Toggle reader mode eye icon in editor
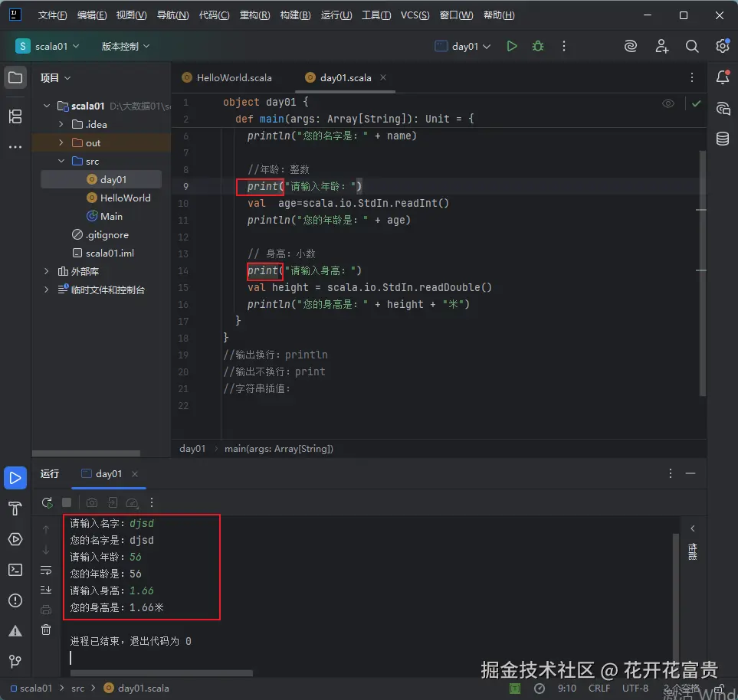Screen dimensions: 738x700 pyautogui.click(x=667, y=103)
